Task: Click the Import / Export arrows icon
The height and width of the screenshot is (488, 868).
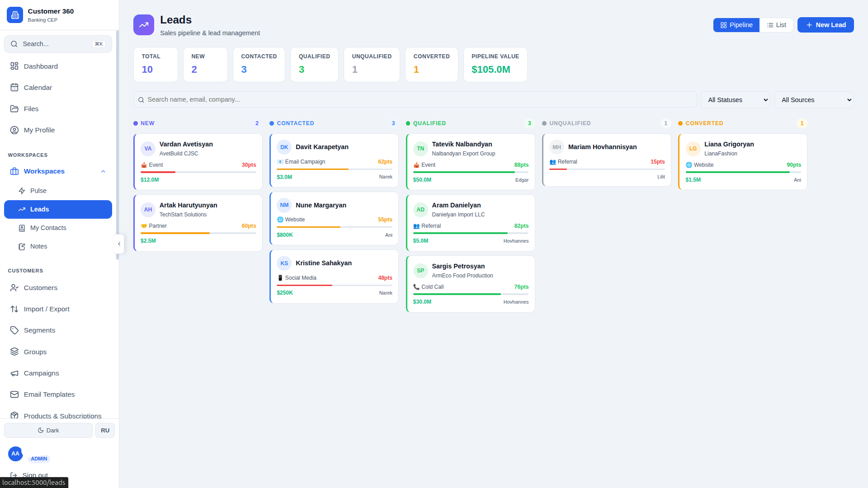Action: (x=14, y=309)
